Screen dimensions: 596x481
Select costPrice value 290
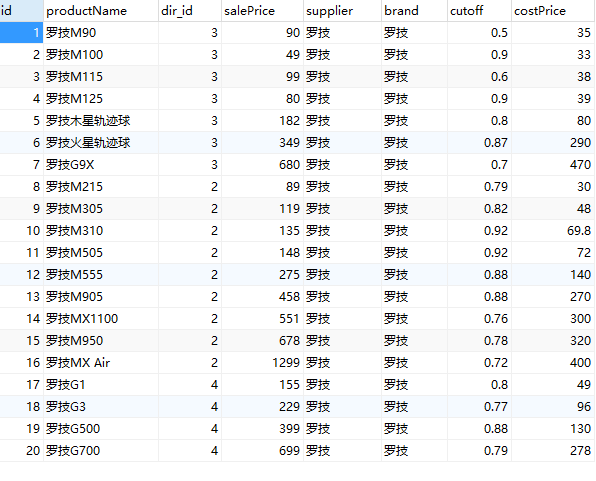[x=580, y=143]
